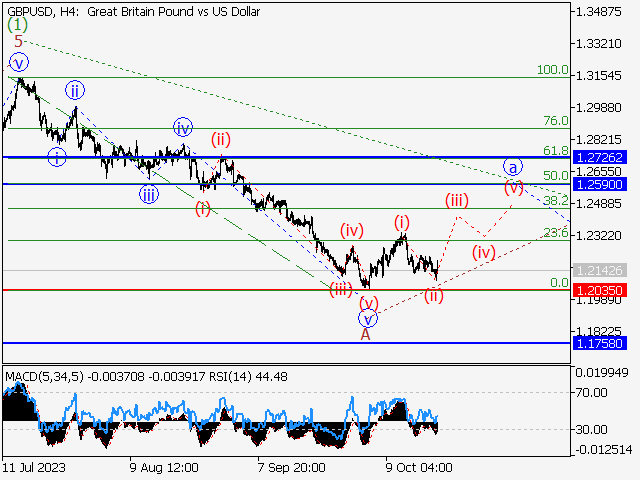The height and width of the screenshot is (480, 640).
Task: Select the 1.33210 price axis value
Action: coord(598,43)
